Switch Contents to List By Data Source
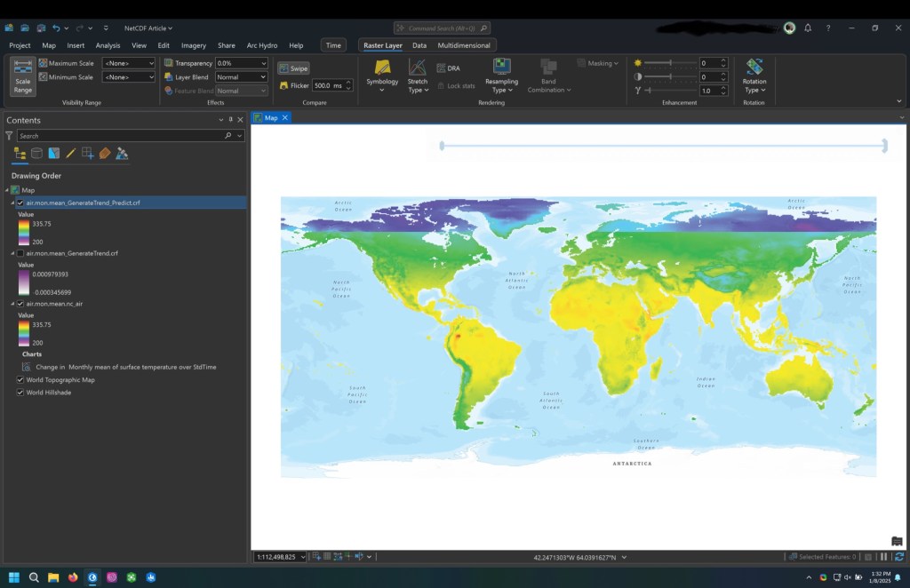The height and width of the screenshot is (588, 910). [36, 154]
